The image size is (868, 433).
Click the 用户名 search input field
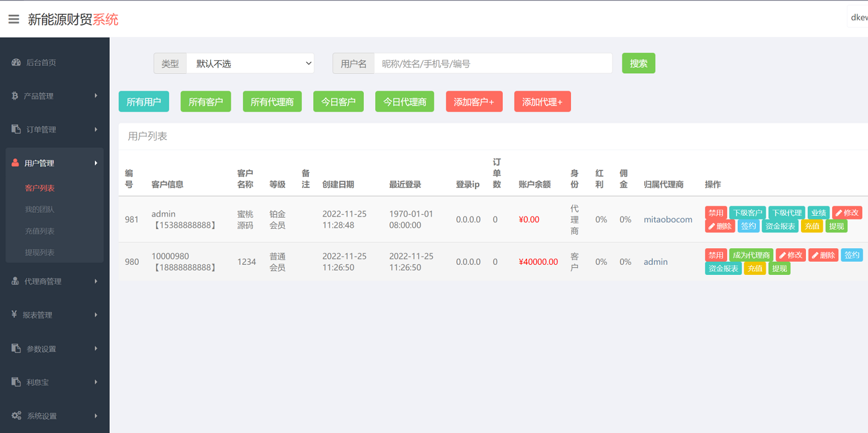[493, 63]
